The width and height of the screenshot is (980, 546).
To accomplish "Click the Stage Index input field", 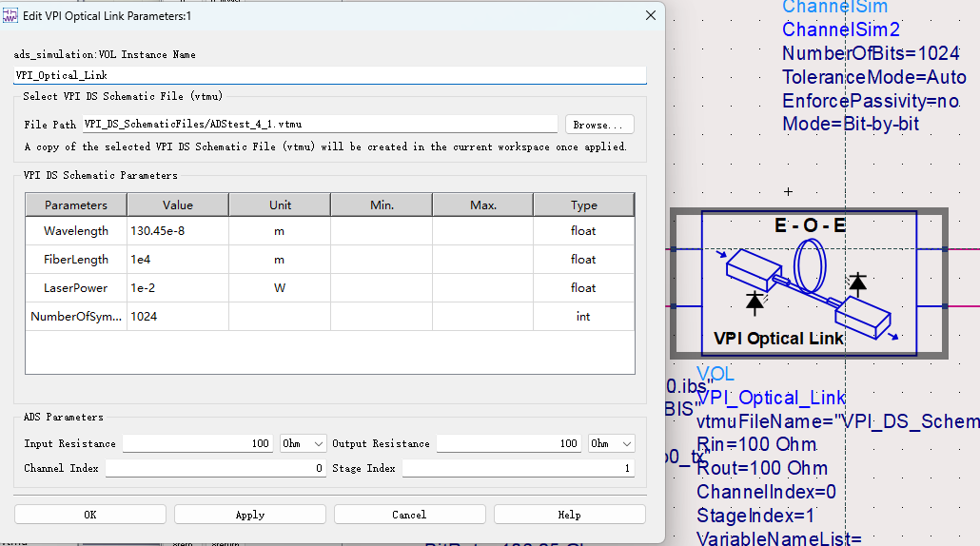I will coord(519,469).
